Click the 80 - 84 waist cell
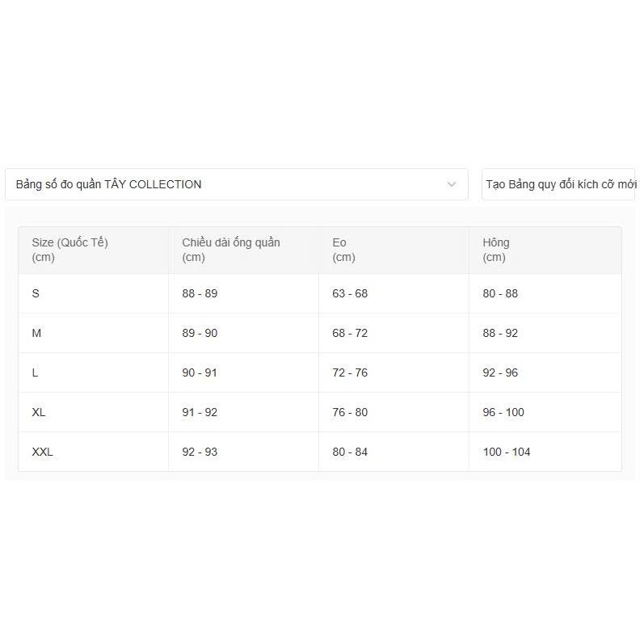 [350, 452]
